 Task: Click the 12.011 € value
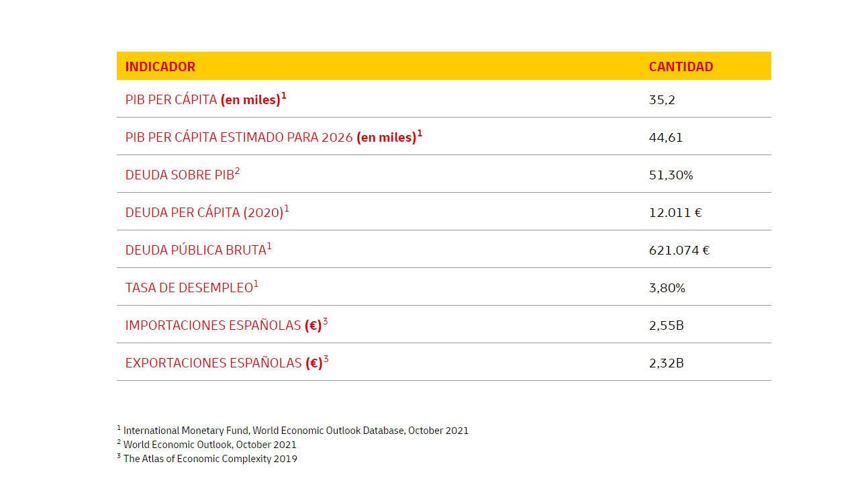675,213
